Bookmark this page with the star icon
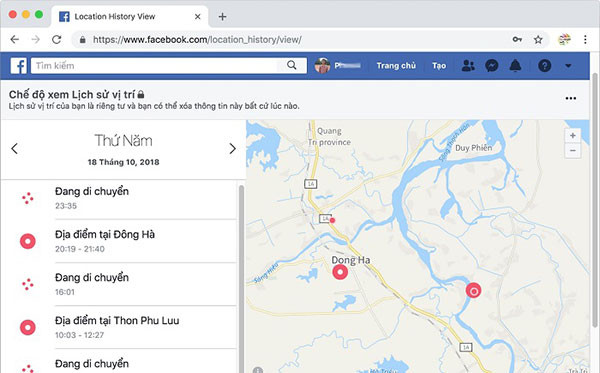Image resolution: width=600 pixels, height=373 pixels. coord(538,39)
